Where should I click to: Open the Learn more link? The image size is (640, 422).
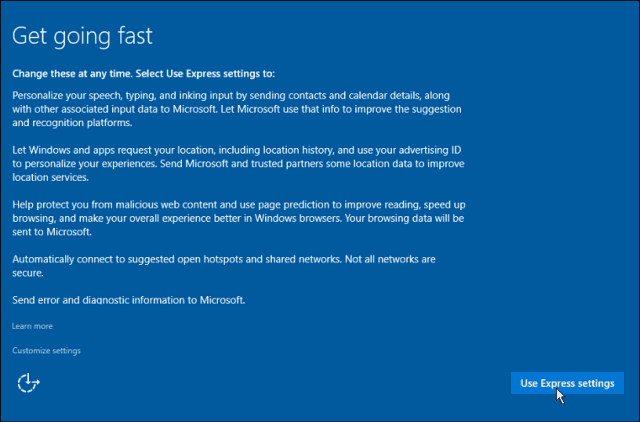point(32,326)
